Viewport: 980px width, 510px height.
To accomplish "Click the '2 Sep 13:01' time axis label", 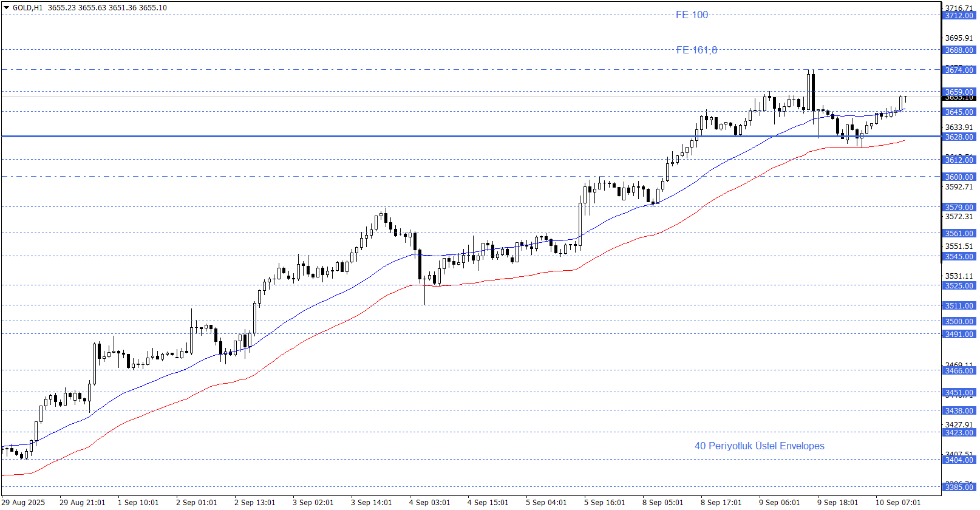I will (255, 503).
